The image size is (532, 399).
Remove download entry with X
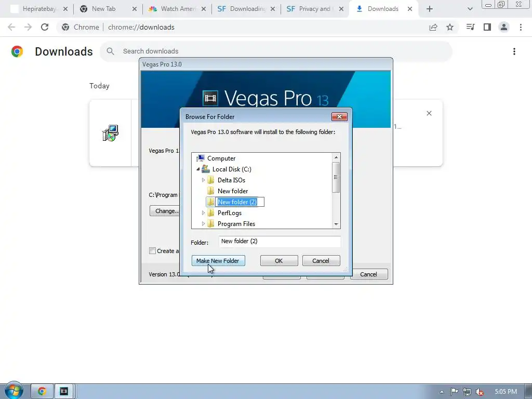click(429, 113)
